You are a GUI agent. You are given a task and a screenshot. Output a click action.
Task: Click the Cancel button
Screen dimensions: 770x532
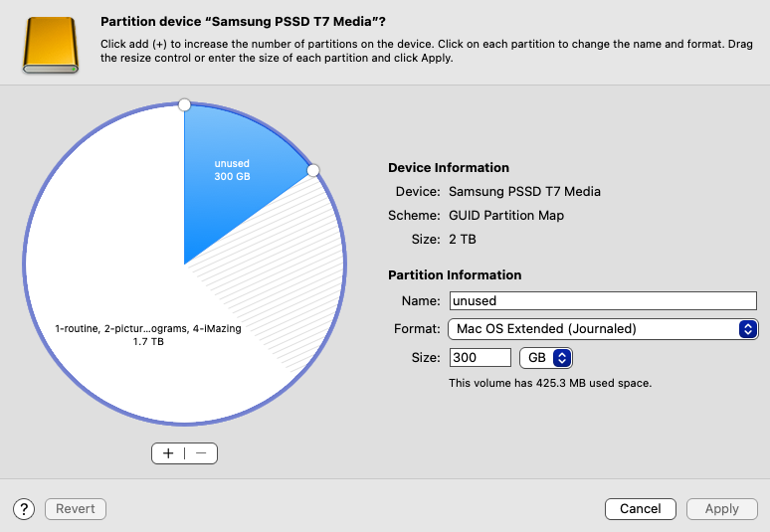[x=641, y=509]
